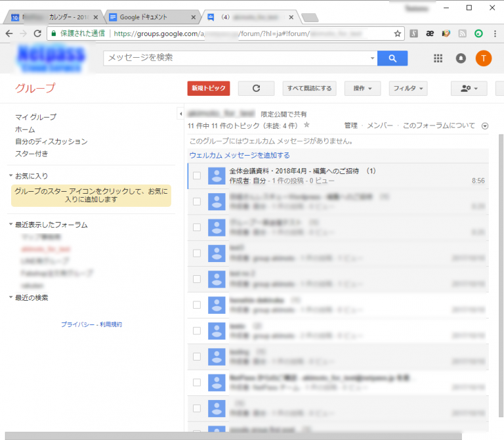
Task: Collapse the 最近表示したフォーラム section
Action: point(11,225)
